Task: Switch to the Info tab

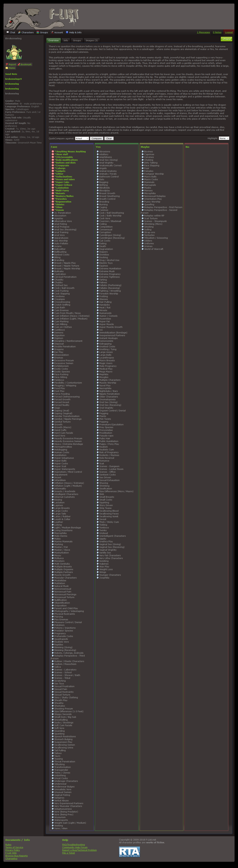Action: 66,40
